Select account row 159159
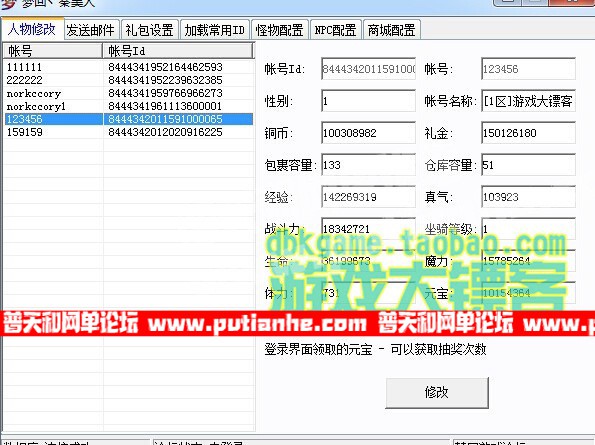Screen dimensions: 595x445 coord(128,132)
